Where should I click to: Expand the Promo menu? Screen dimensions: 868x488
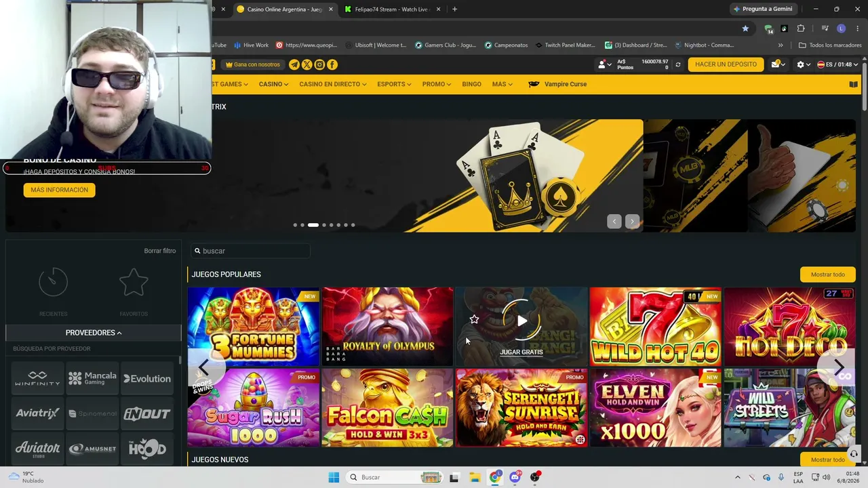click(437, 84)
